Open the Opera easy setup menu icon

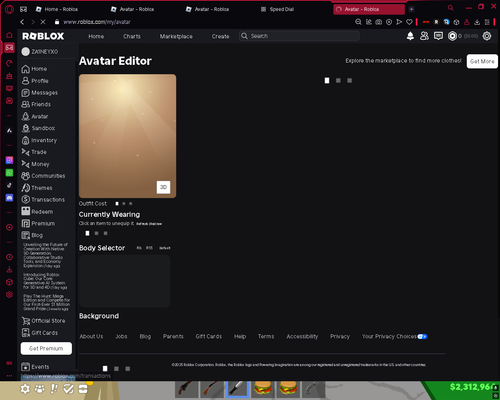(x=487, y=22)
